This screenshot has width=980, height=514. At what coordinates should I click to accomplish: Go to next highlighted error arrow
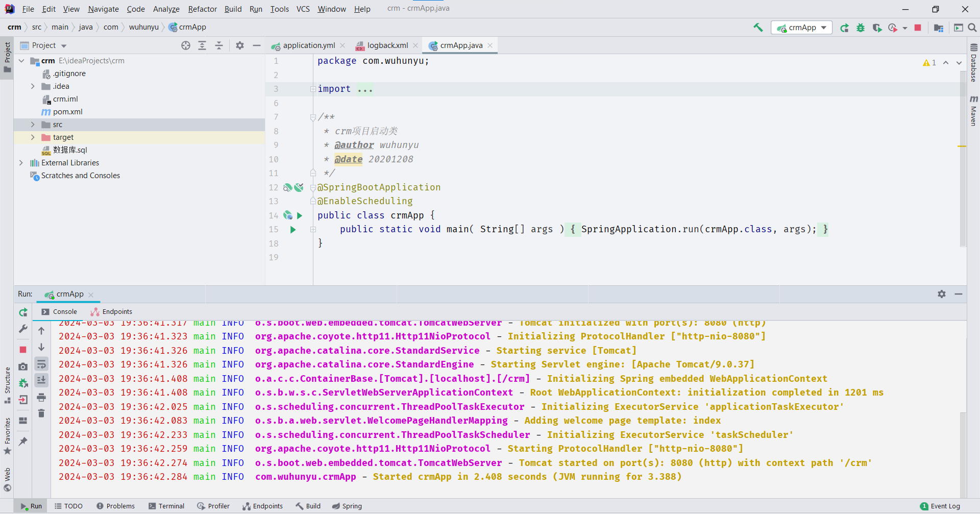coord(959,63)
